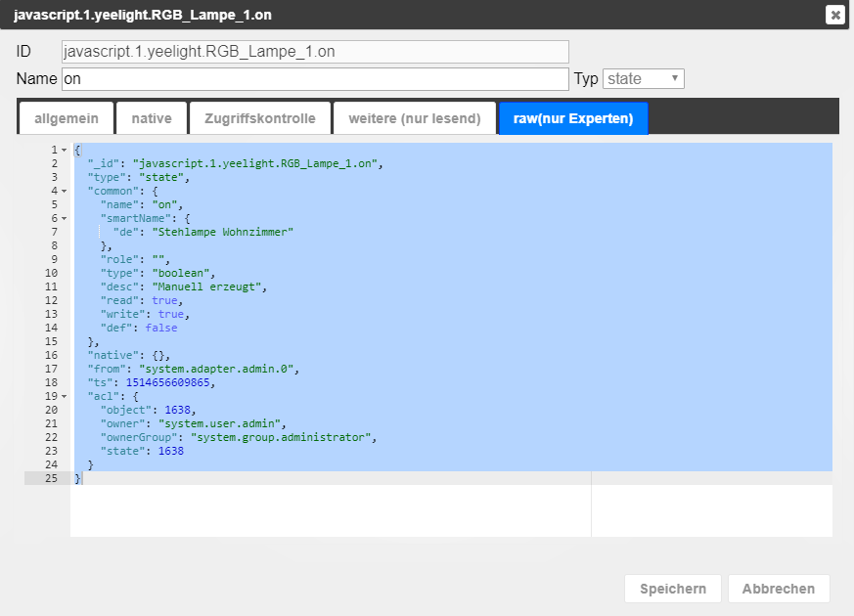Click the "boolean" type value
Screen dimensions: 854x616
coord(181,273)
